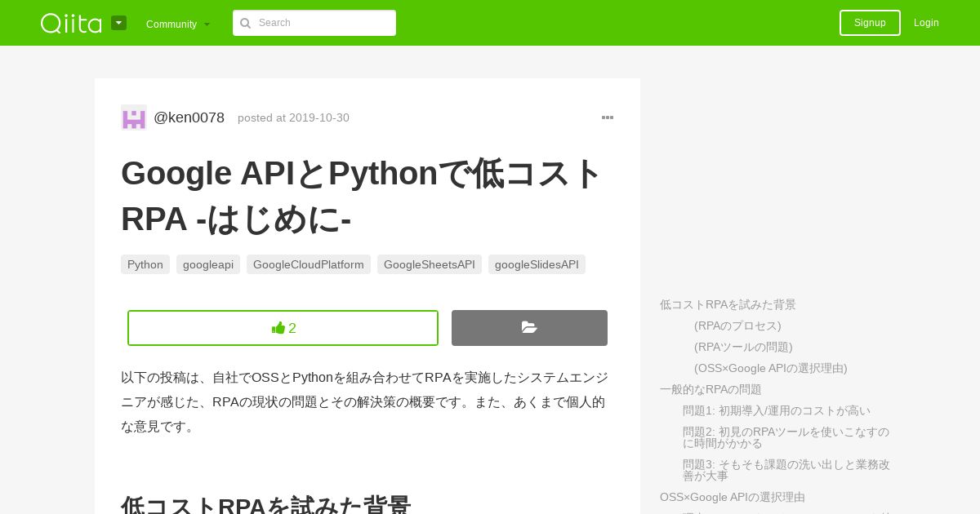
Task: Focus the Search input field
Action: (314, 23)
